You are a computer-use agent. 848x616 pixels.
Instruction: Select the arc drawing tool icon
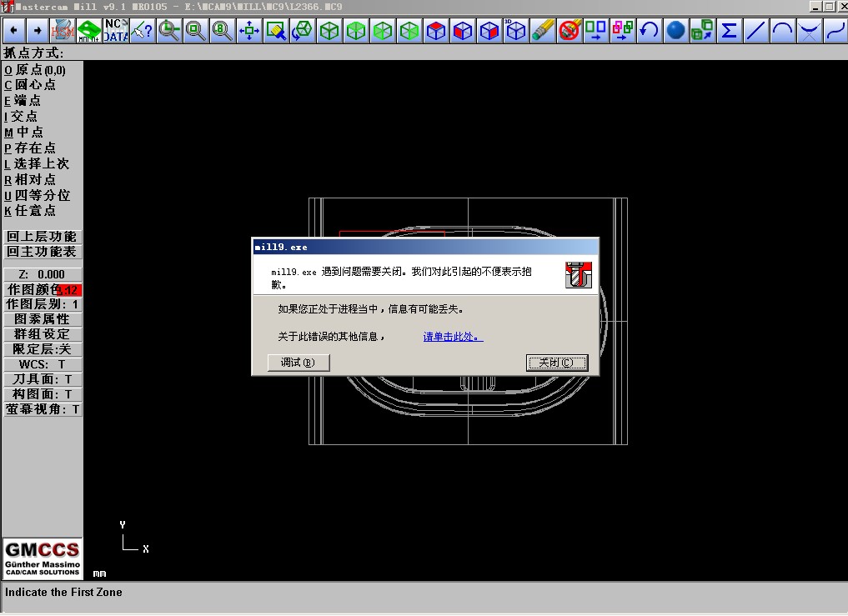point(783,30)
